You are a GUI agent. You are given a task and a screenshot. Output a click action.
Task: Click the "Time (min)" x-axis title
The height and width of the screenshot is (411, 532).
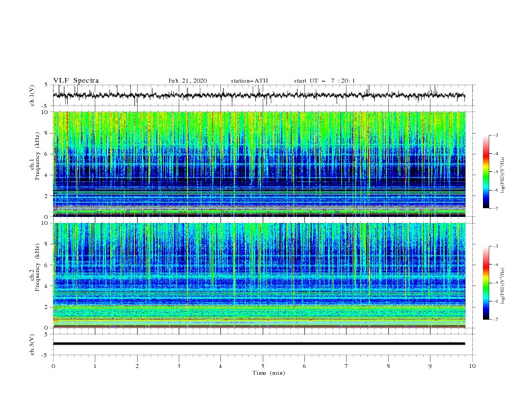tap(269, 373)
